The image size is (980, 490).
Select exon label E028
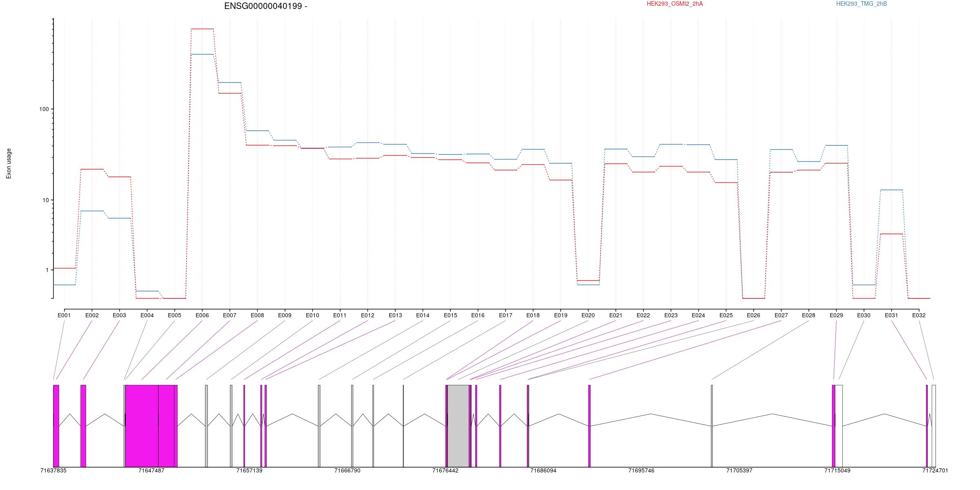(x=808, y=315)
